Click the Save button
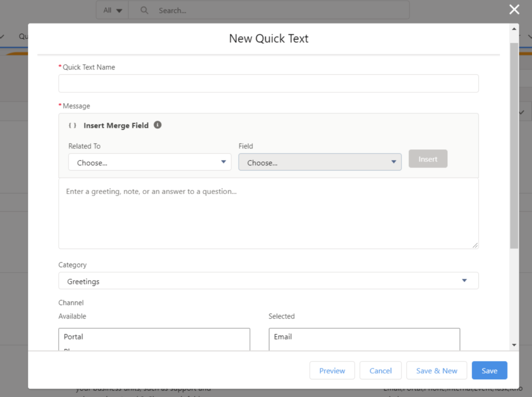 click(489, 370)
